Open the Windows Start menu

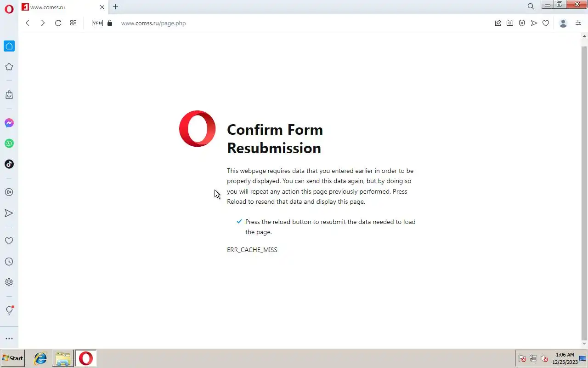tap(13, 358)
